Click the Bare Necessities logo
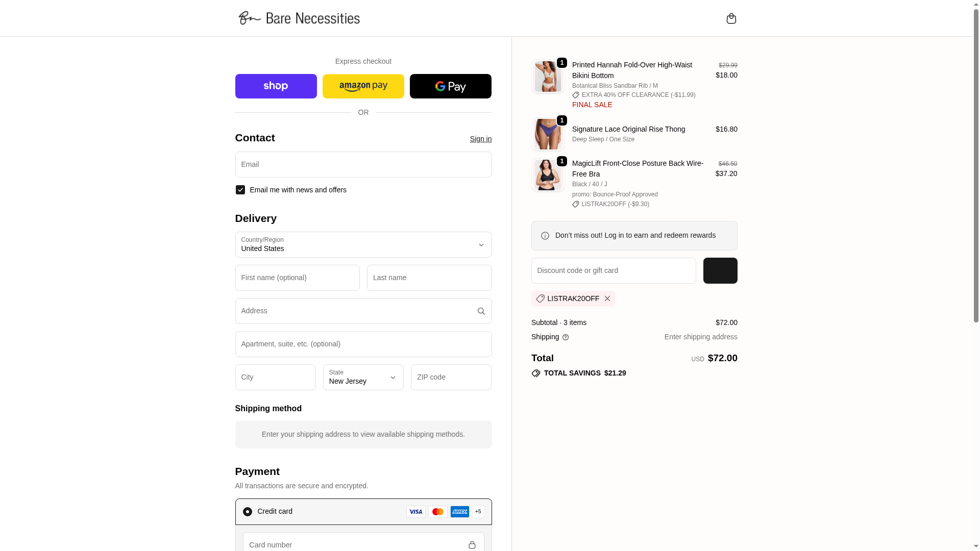Viewport: 980px width, 551px height. 299,18
